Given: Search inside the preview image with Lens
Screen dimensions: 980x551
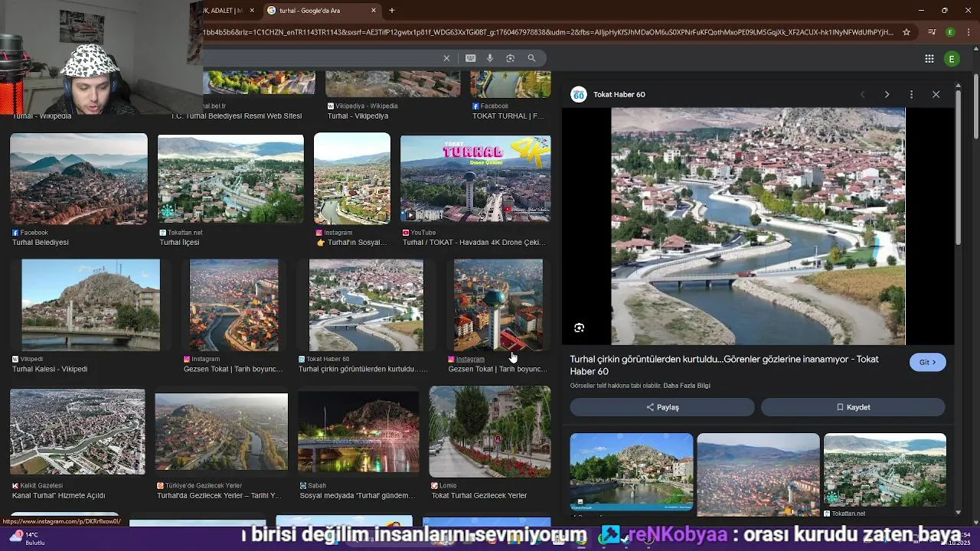Looking at the screenshot, I should pyautogui.click(x=579, y=328).
